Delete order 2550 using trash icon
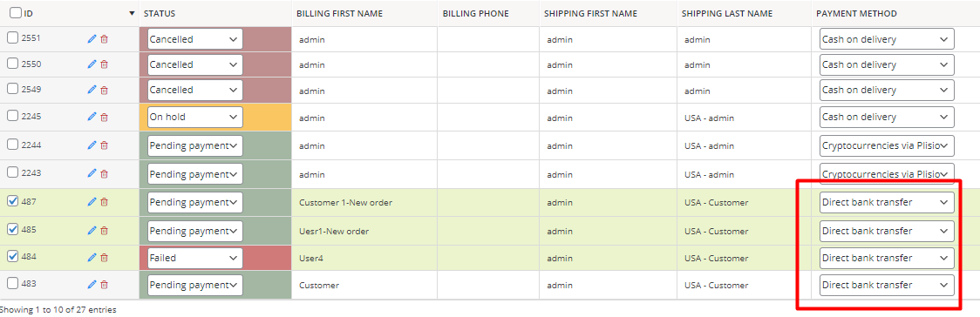The image size is (980, 317). pos(105,64)
